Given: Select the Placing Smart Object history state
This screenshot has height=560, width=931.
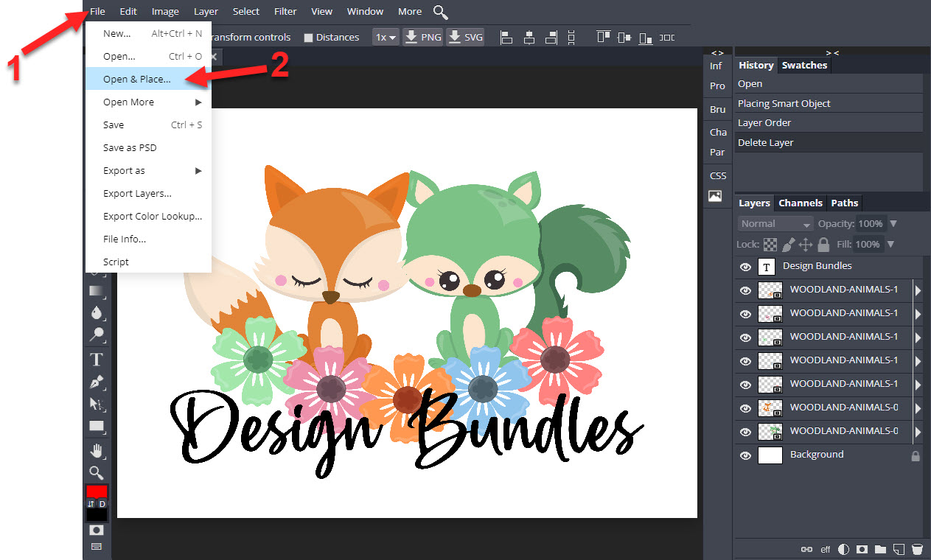Looking at the screenshot, I should (x=829, y=104).
